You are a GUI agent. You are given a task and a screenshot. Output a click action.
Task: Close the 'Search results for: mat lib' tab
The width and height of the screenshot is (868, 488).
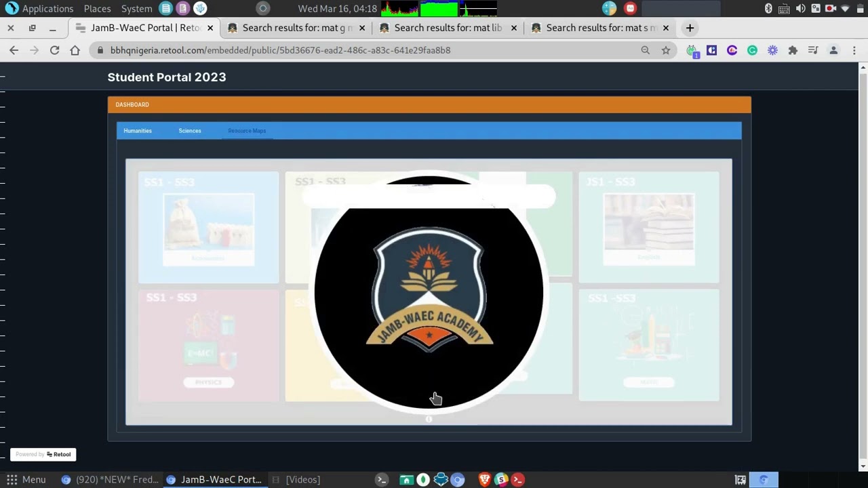(x=514, y=28)
